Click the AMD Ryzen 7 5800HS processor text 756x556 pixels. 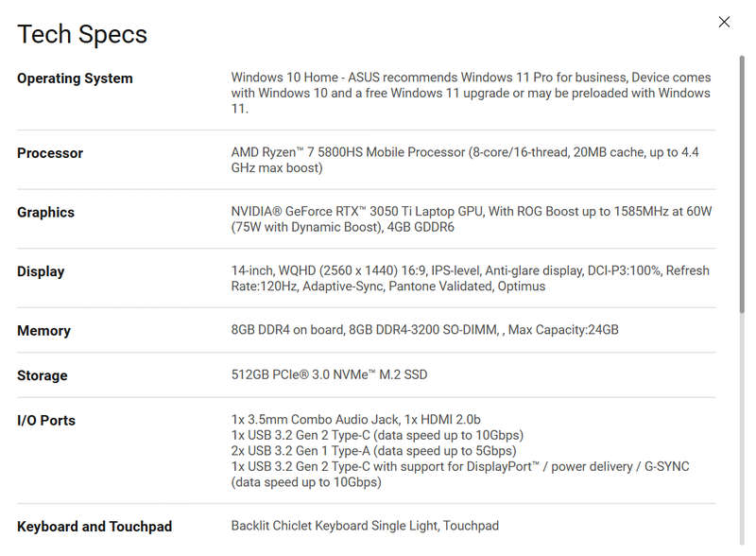tap(465, 160)
